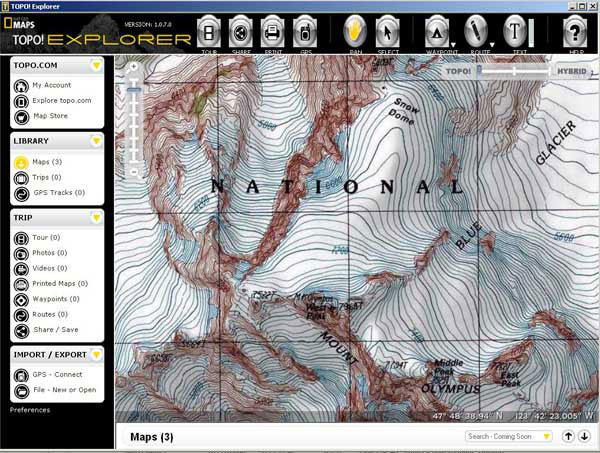The image size is (600, 453).
Task: Open the Share tool in toolbar
Action: tap(240, 30)
